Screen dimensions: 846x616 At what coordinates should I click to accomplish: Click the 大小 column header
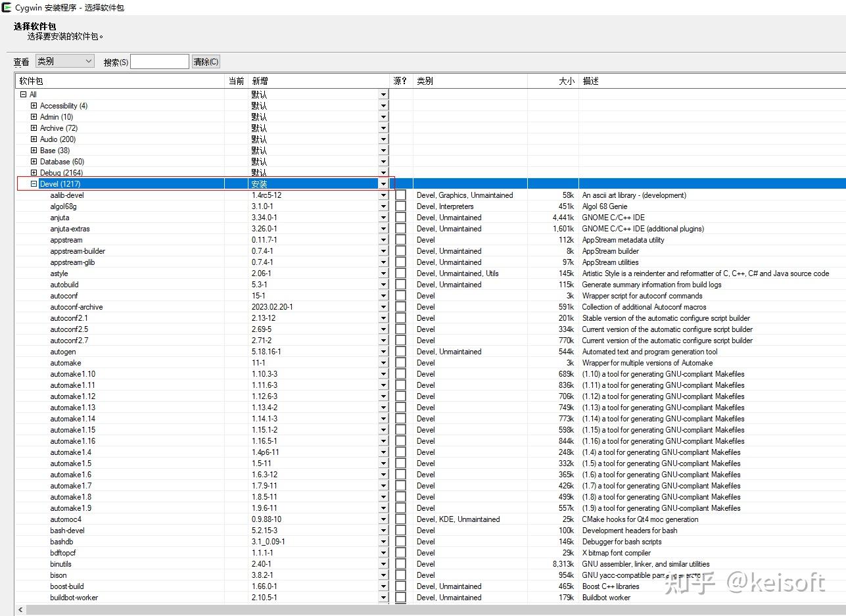tap(553, 81)
